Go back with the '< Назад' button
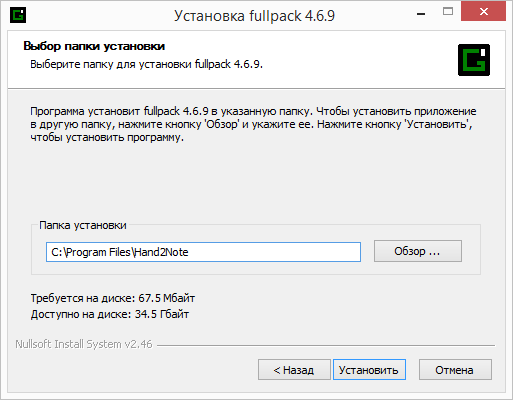The width and height of the screenshot is (513, 400). [x=294, y=370]
